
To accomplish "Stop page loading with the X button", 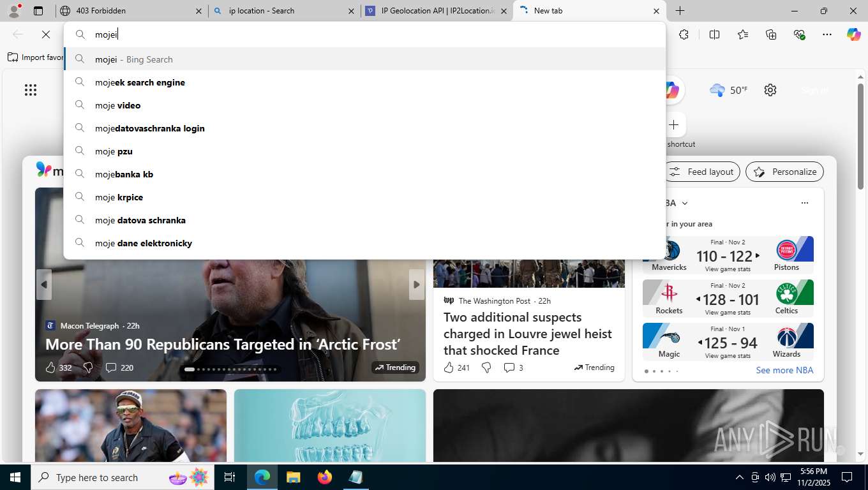I will (46, 34).
